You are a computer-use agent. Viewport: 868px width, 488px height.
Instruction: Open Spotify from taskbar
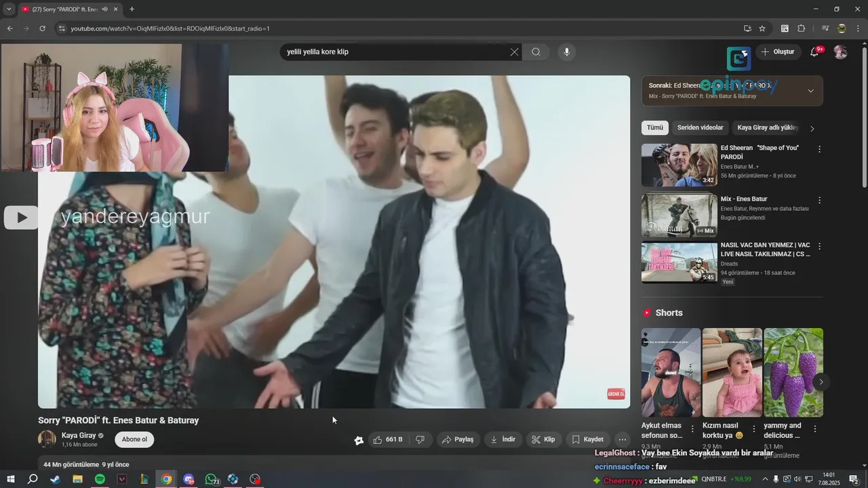pos(100,479)
